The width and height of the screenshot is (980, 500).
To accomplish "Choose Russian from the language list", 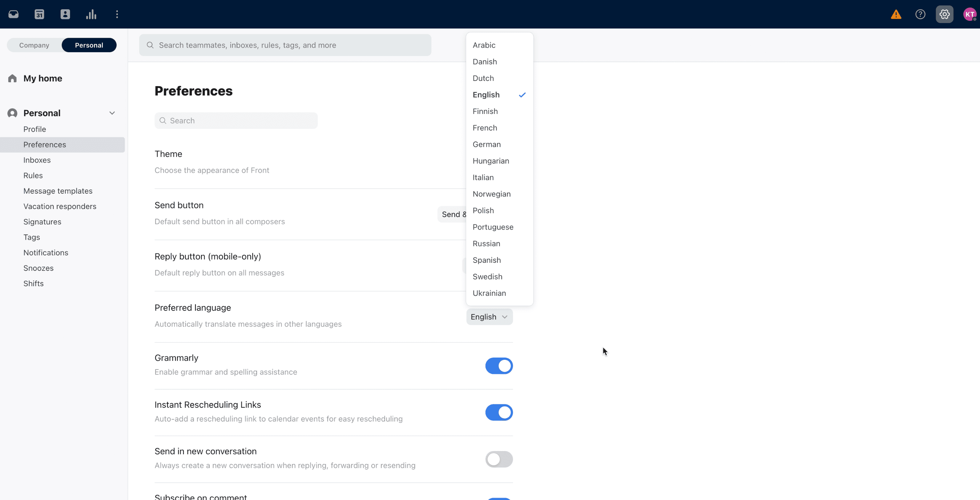I will [499, 244].
